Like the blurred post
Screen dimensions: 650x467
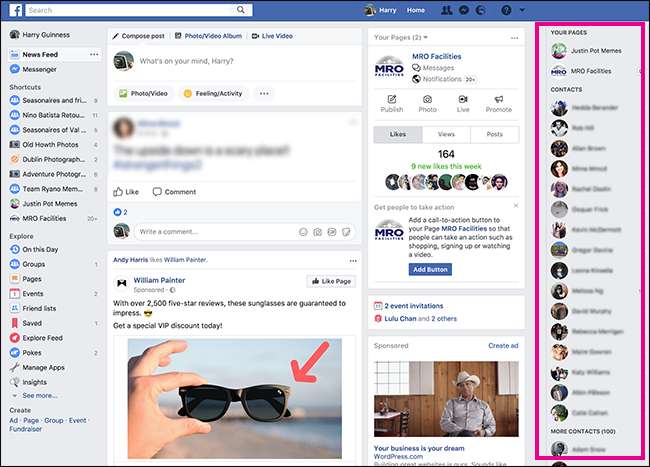click(x=126, y=191)
